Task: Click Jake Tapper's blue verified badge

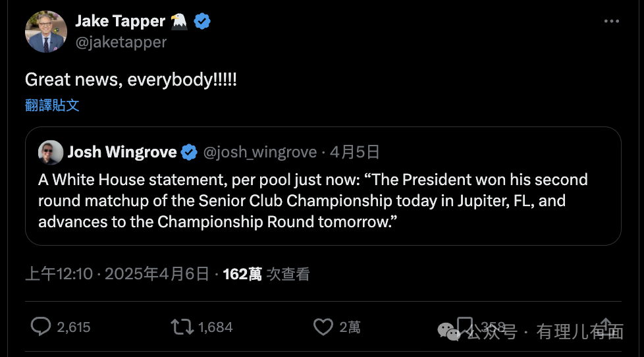Action: click(x=201, y=21)
